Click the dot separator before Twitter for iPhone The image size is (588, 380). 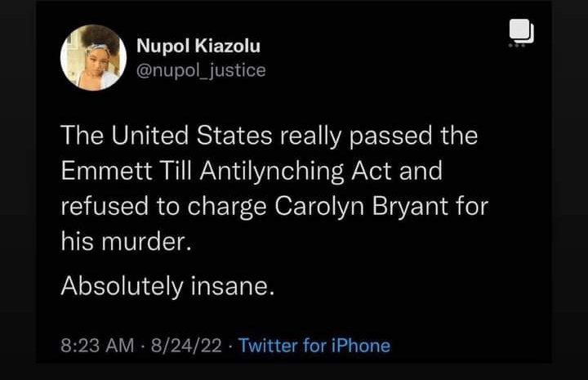(x=231, y=346)
